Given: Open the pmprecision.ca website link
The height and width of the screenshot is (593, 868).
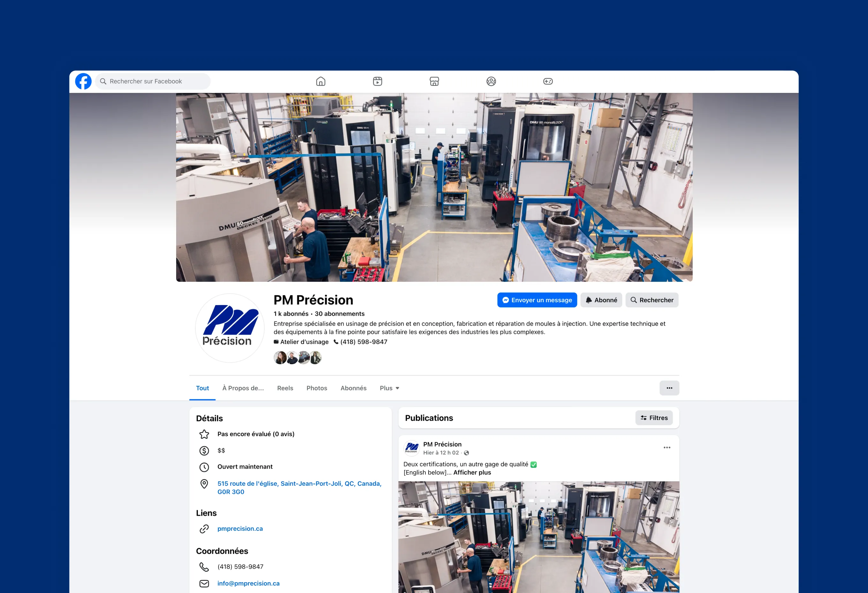Looking at the screenshot, I should (x=240, y=529).
